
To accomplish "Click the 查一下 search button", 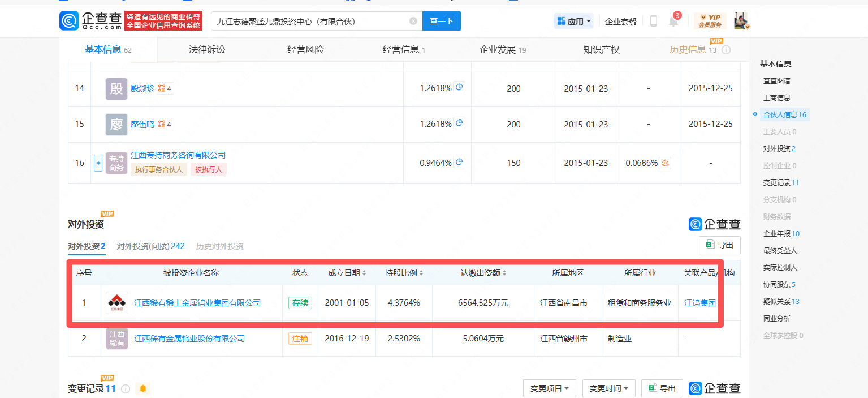I will (442, 21).
